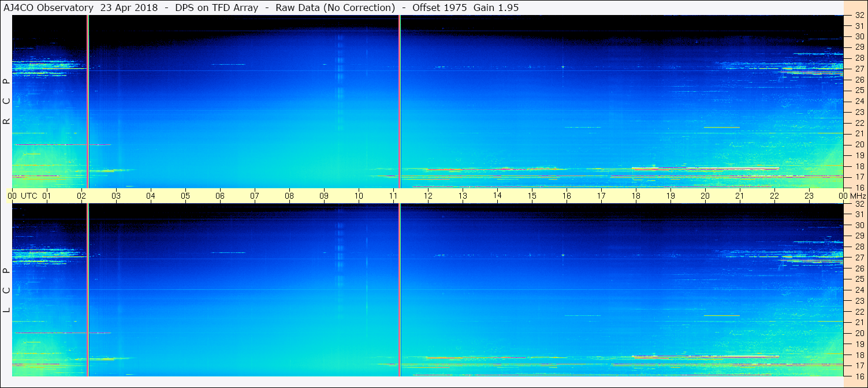Click the "UTC" label on time axis
The height and width of the screenshot is (388, 868).
click(29, 196)
